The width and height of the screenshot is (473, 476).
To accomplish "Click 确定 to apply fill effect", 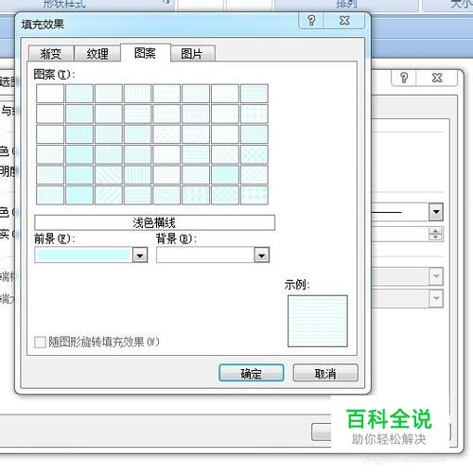I will 252,373.
